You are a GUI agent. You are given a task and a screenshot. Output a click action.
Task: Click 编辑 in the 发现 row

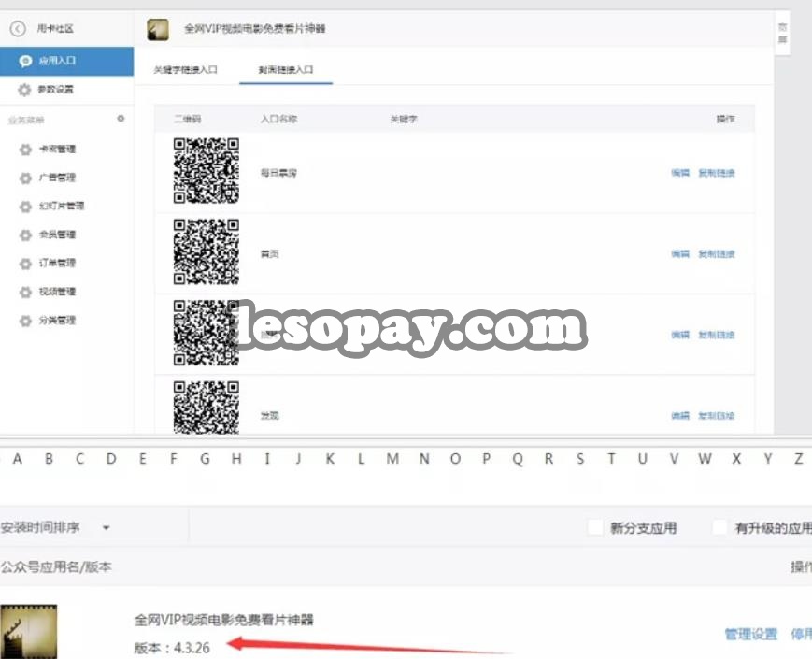tap(680, 416)
